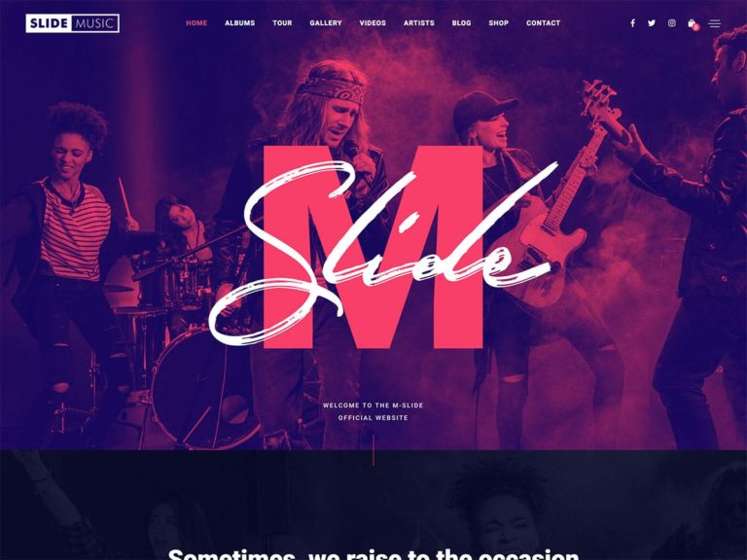Click the vertical scroll-down indicator line
This screenshot has height=560, width=747.
tap(373, 450)
